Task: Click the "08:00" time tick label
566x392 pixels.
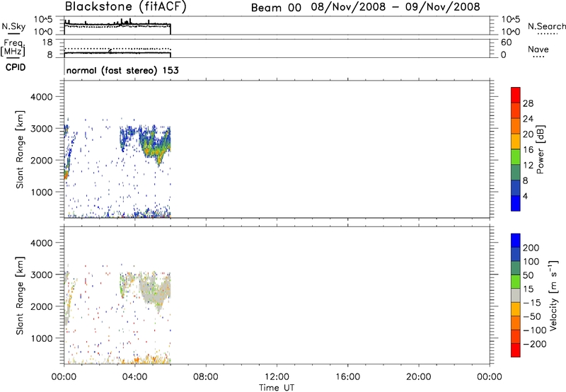Action: [x=206, y=377]
